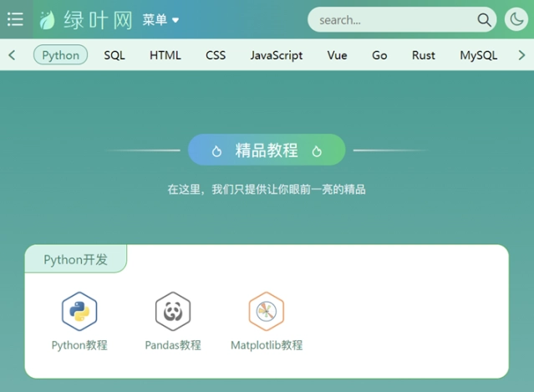Open the hamburger list menu icon
The height and width of the screenshot is (392, 534).
15,19
